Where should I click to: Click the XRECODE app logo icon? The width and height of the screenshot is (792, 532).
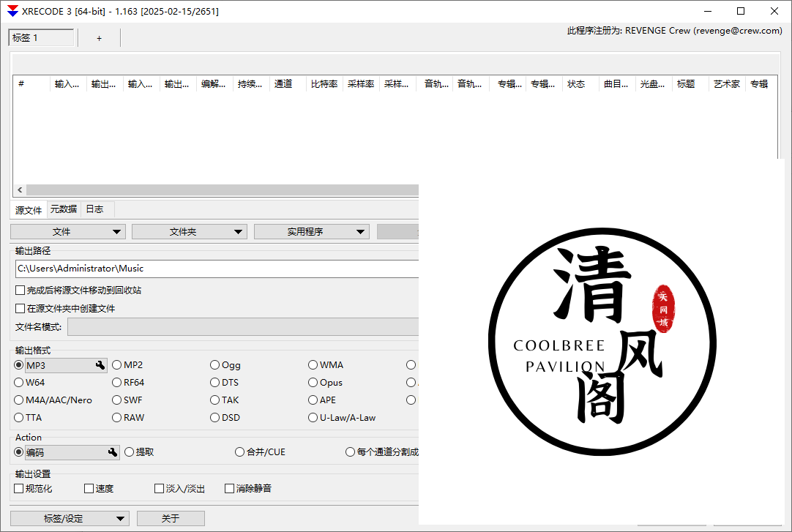(12, 11)
